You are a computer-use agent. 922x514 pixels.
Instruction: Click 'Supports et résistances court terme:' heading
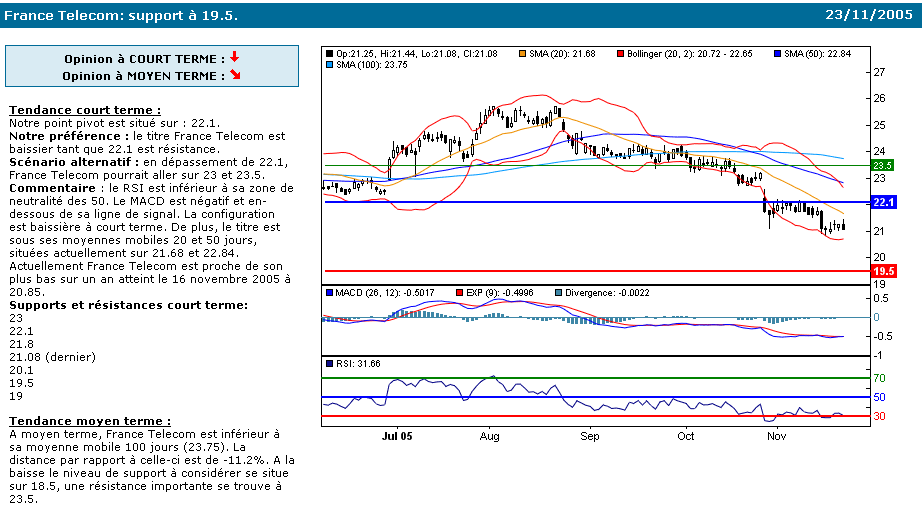[128, 305]
